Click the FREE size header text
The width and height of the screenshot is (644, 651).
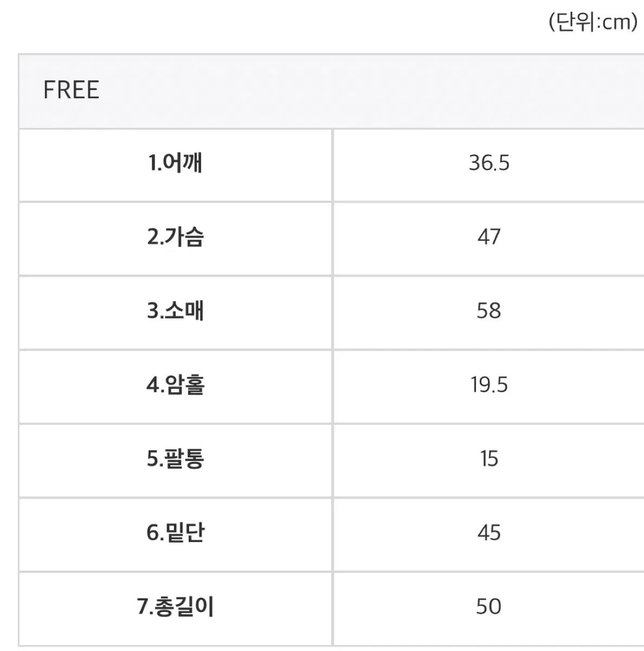(71, 90)
